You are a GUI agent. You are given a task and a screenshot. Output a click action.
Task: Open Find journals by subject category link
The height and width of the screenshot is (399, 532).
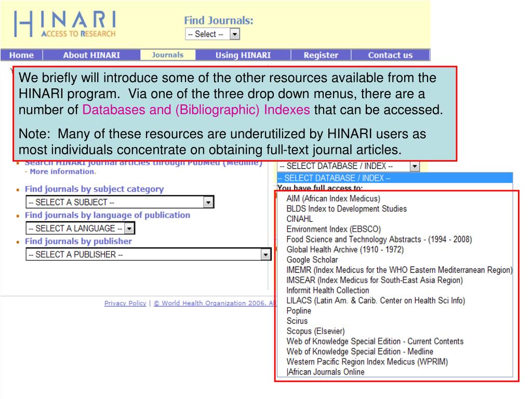pyautogui.click(x=95, y=189)
